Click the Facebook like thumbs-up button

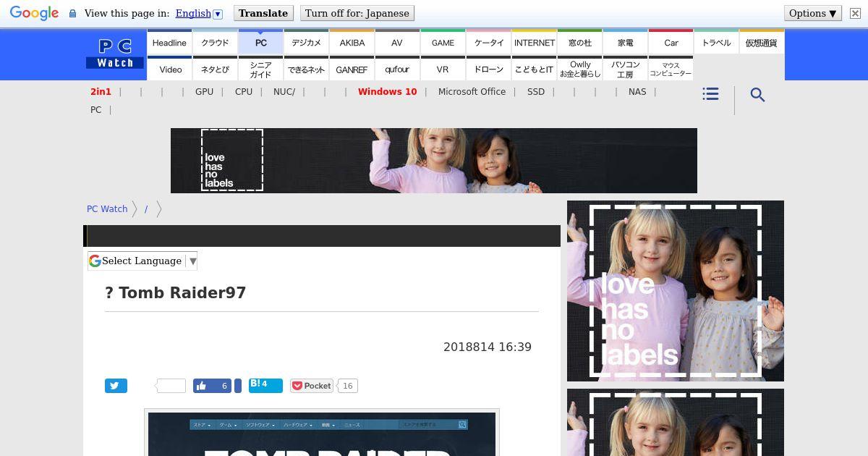[212, 386]
